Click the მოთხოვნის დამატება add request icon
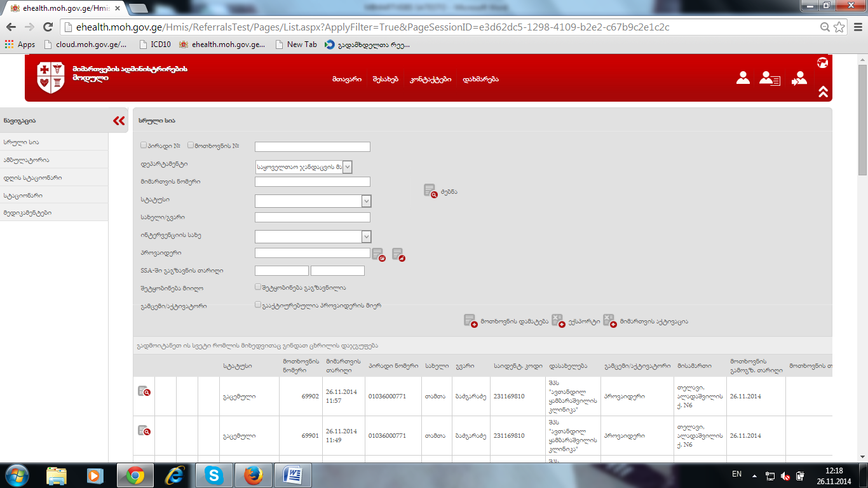Image resolution: width=868 pixels, height=488 pixels. [x=470, y=321]
